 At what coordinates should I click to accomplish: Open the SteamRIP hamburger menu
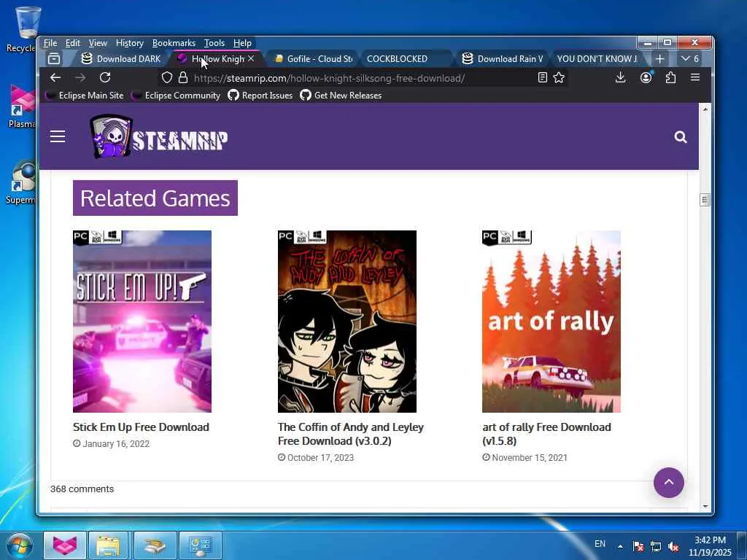[x=58, y=136]
